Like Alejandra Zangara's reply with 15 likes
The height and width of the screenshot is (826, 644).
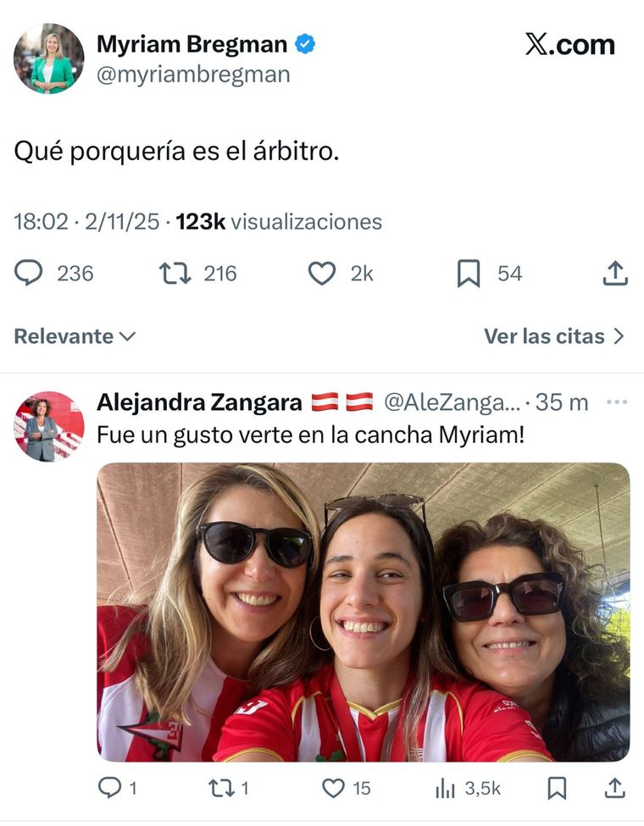pyautogui.click(x=333, y=788)
